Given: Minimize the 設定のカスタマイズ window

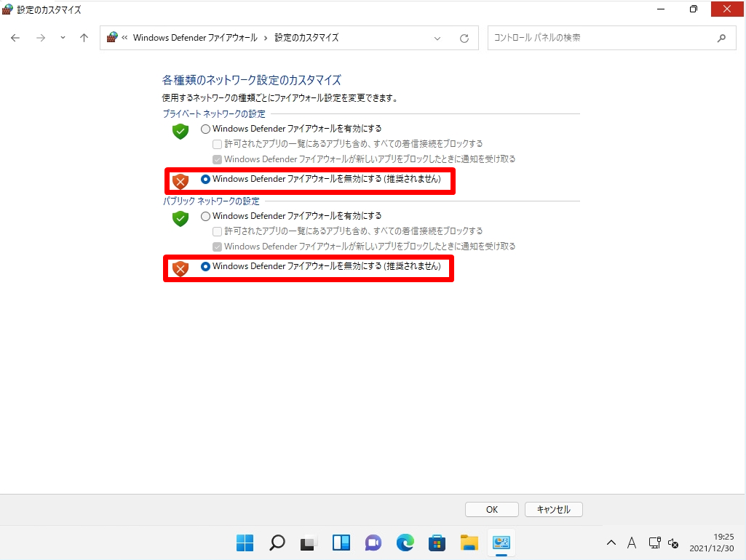Looking at the screenshot, I should [661, 9].
